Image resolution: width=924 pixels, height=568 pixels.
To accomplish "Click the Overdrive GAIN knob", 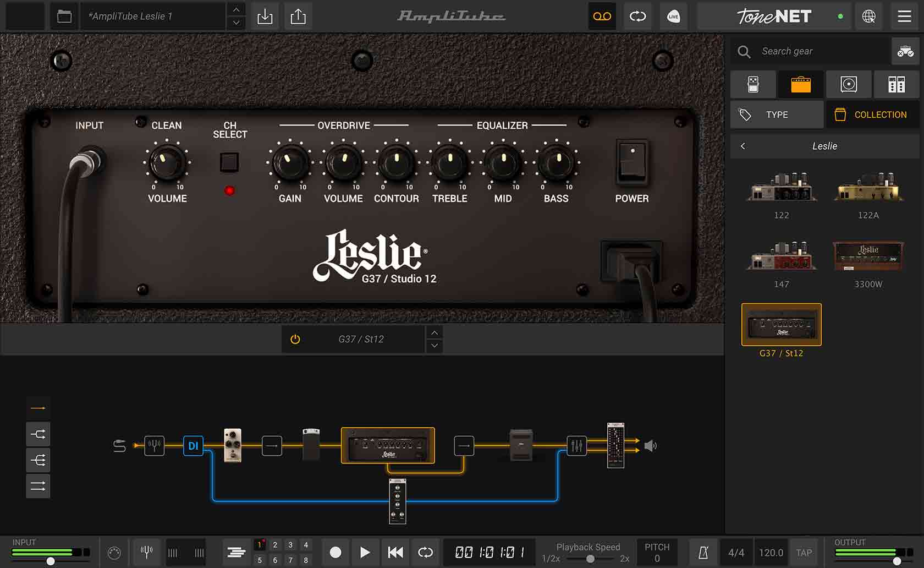I will [x=290, y=162].
